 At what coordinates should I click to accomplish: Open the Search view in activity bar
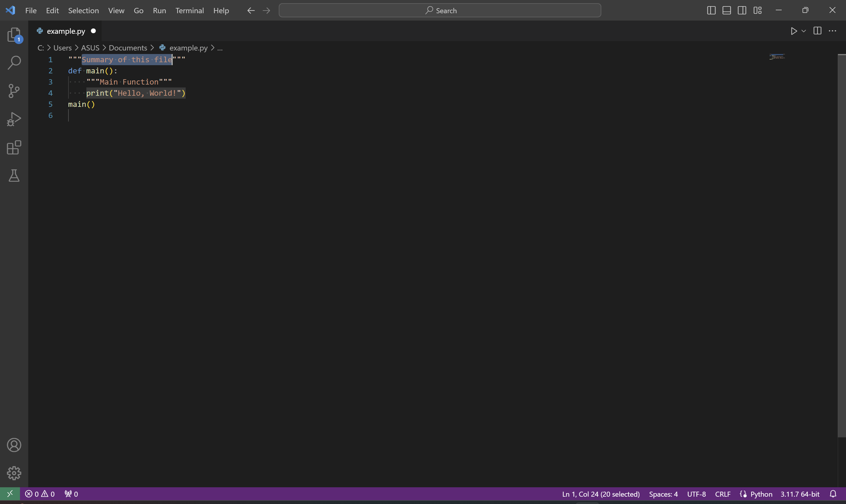[14, 63]
